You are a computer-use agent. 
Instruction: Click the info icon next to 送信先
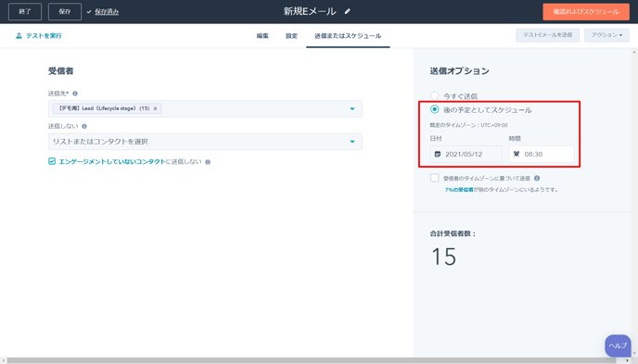click(75, 94)
